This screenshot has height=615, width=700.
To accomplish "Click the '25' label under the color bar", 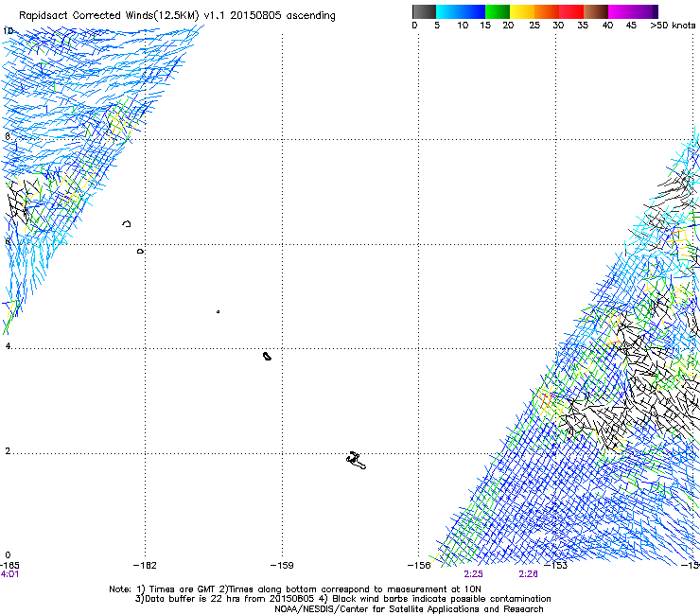I will click(x=534, y=26).
